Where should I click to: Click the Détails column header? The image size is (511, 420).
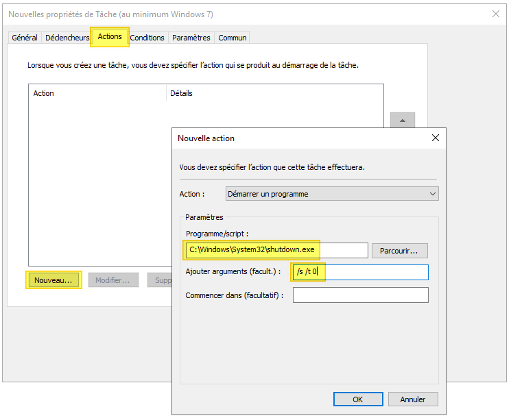tap(274, 93)
